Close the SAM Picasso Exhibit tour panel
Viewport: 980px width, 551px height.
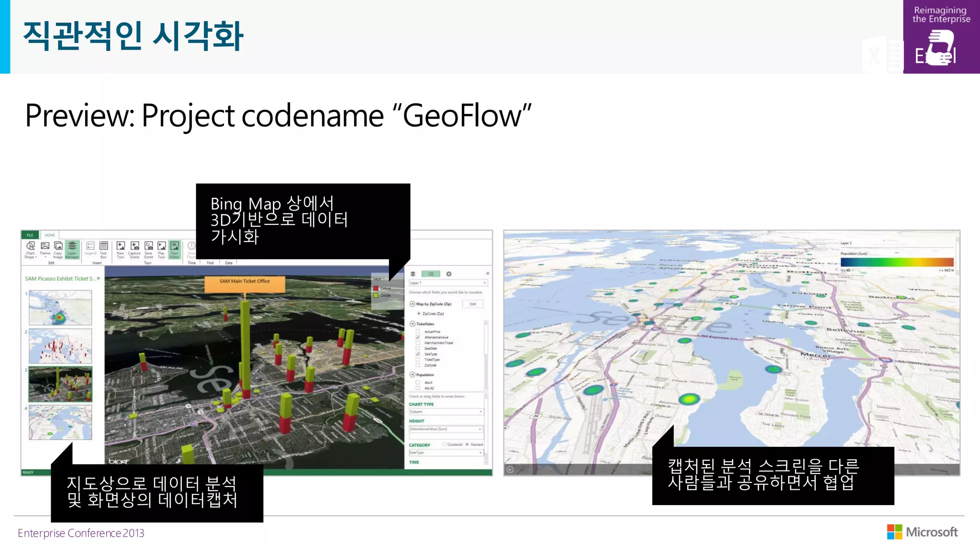[x=99, y=278]
